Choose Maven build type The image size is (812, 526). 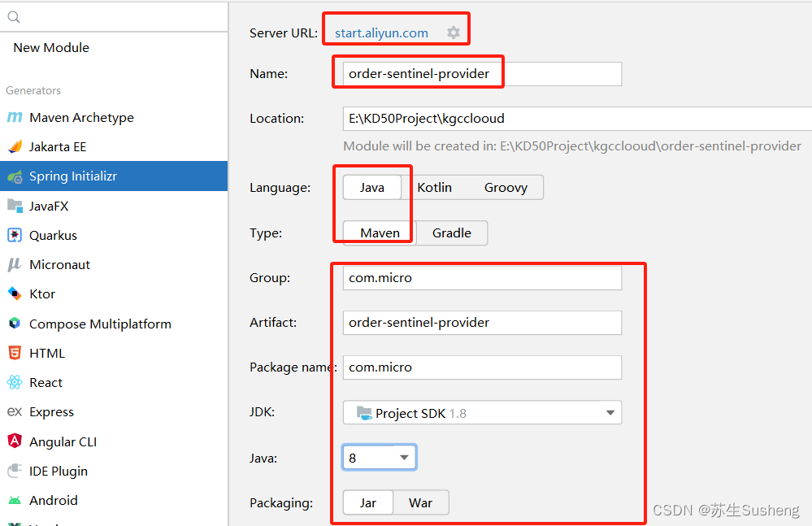click(380, 233)
